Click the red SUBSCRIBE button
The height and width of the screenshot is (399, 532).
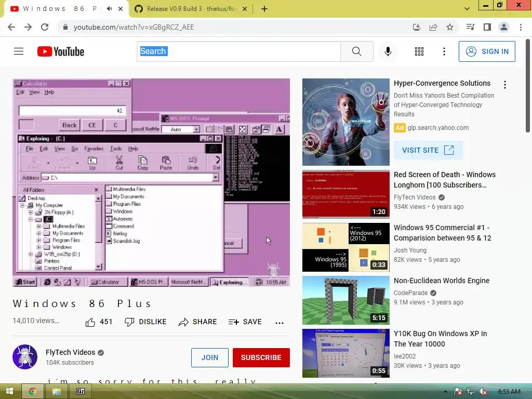261,357
